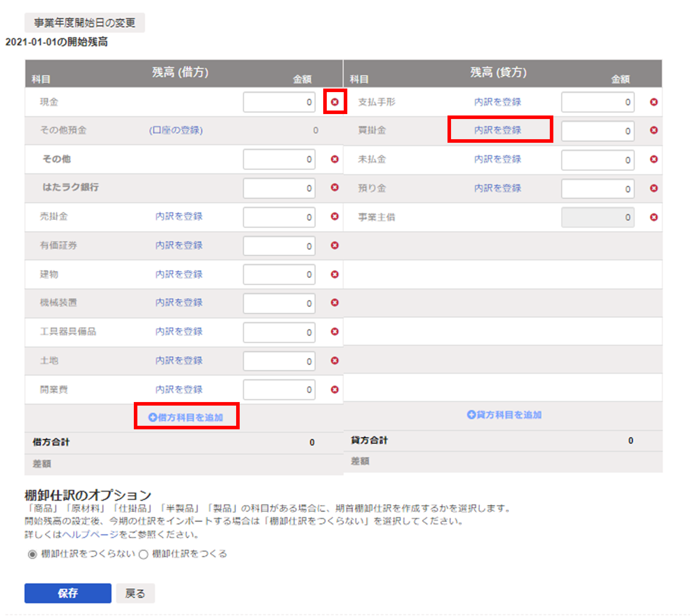Viewport: 690px width, 616px height.
Task: Focus the 買掛金 amount field
Action: pos(598,131)
